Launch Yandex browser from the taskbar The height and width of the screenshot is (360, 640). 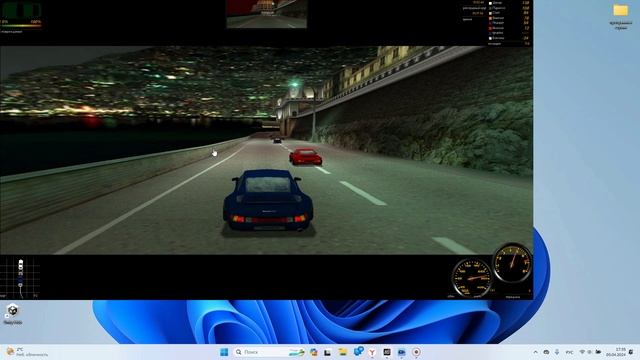tap(372, 352)
